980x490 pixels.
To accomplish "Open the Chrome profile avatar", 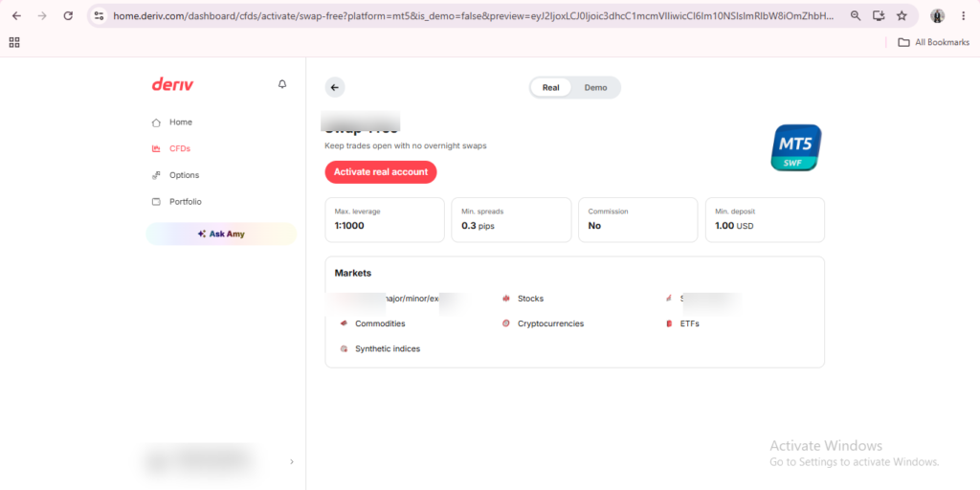I will pos(938,16).
